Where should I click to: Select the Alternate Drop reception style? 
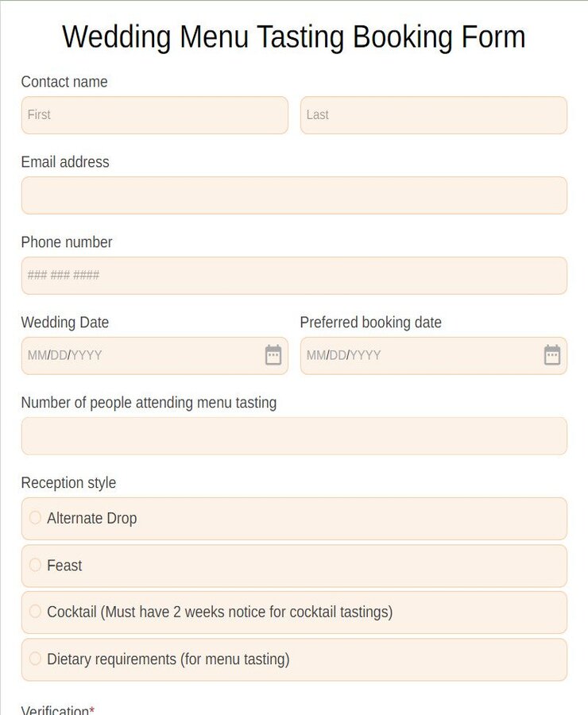click(35, 517)
